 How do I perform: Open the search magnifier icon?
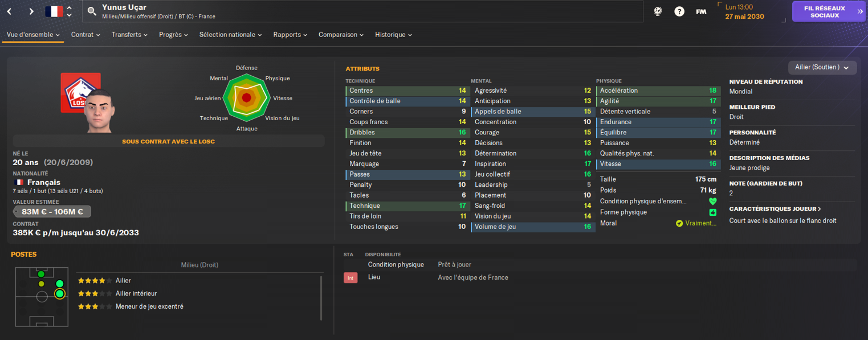(92, 11)
